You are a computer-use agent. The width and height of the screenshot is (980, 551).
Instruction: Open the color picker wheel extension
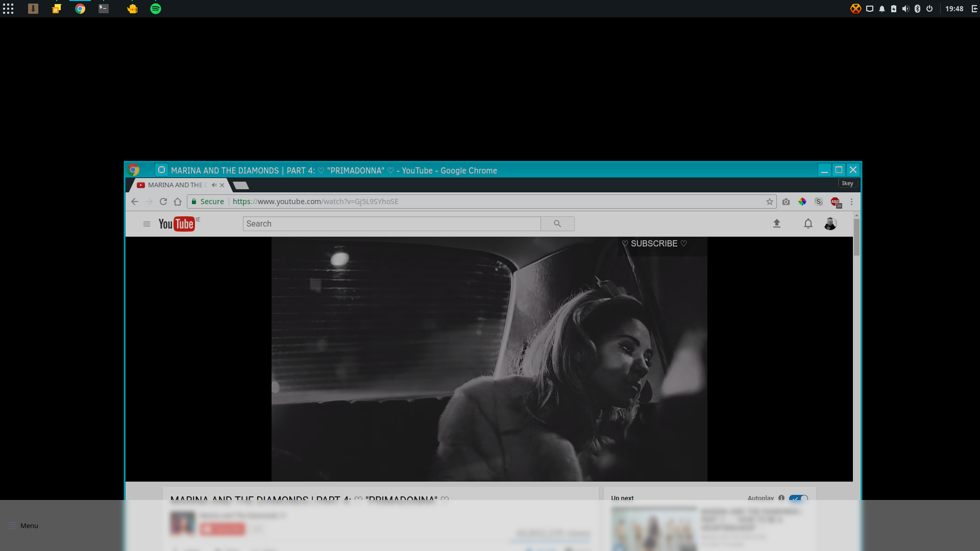click(802, 202)
